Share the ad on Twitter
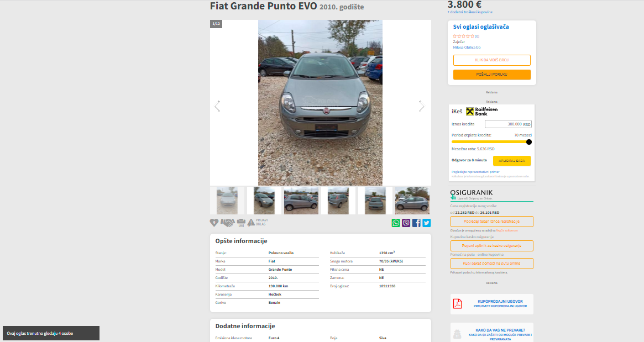The height and width of the screenshot is (342, 644). click(x=427, y=223)
